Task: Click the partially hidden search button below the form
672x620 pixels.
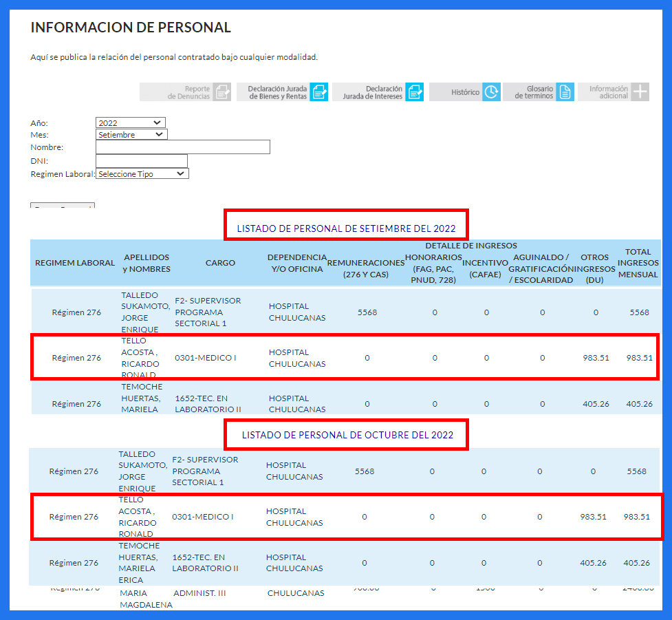Action: 63,206
